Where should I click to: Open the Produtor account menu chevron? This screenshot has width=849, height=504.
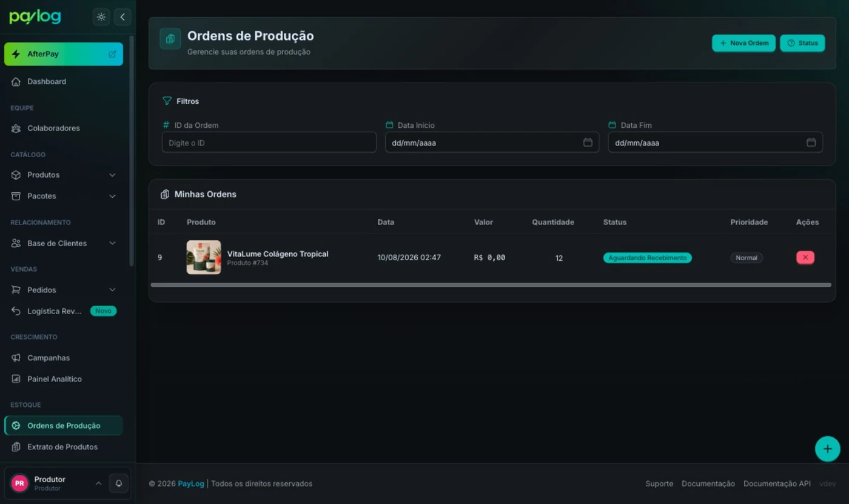coord(98,483)
